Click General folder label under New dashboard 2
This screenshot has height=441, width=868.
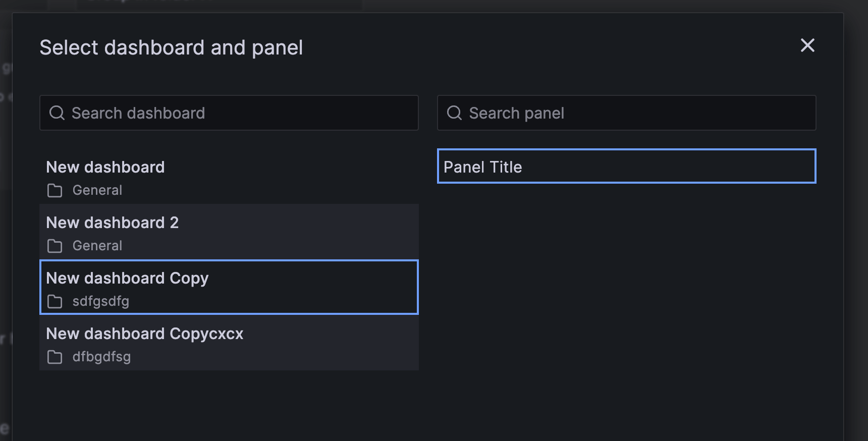pos(97,246)
